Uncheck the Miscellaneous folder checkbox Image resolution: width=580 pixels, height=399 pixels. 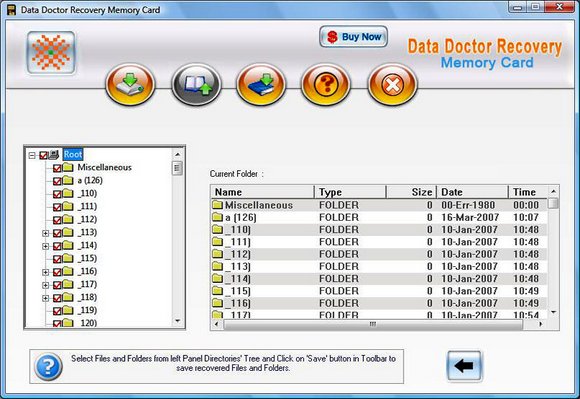57,168
